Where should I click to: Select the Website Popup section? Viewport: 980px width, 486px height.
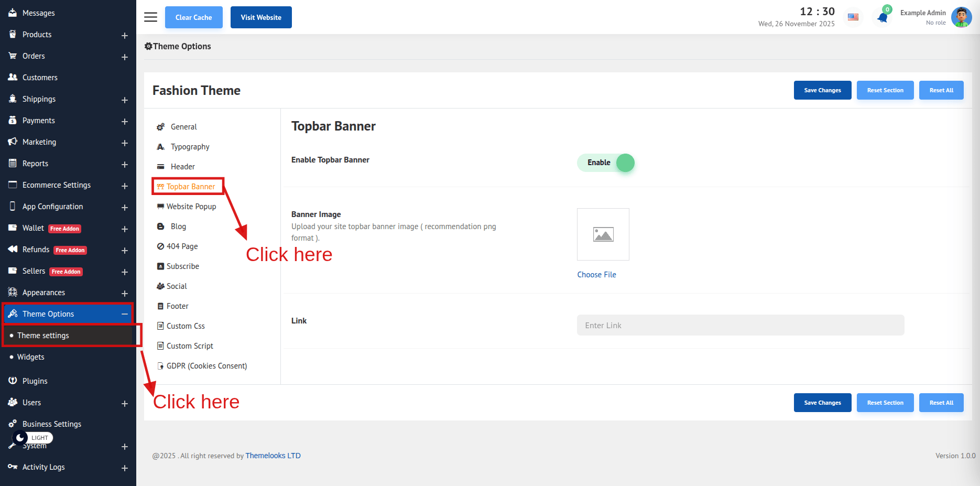[x=191, y=207]
